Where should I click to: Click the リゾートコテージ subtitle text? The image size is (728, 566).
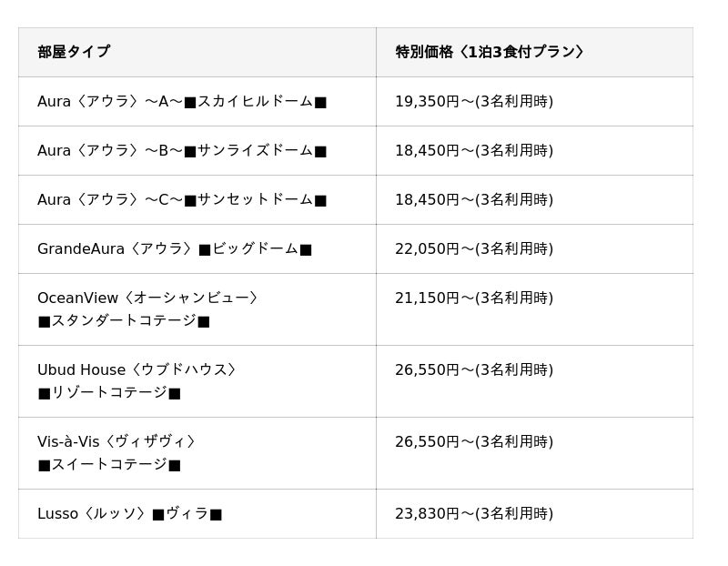109,392
